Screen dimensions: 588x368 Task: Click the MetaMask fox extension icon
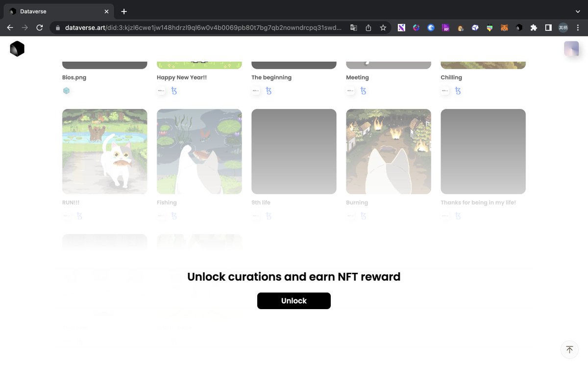[504, 27]
